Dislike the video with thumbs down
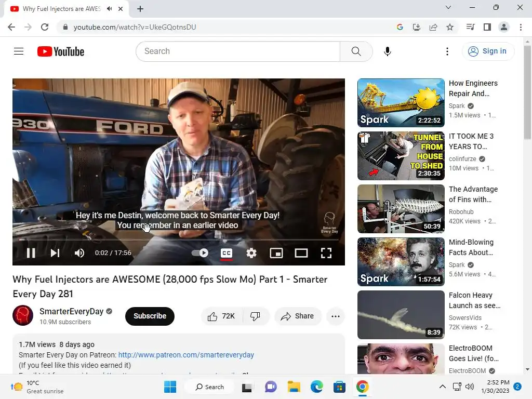 (256, 316)
